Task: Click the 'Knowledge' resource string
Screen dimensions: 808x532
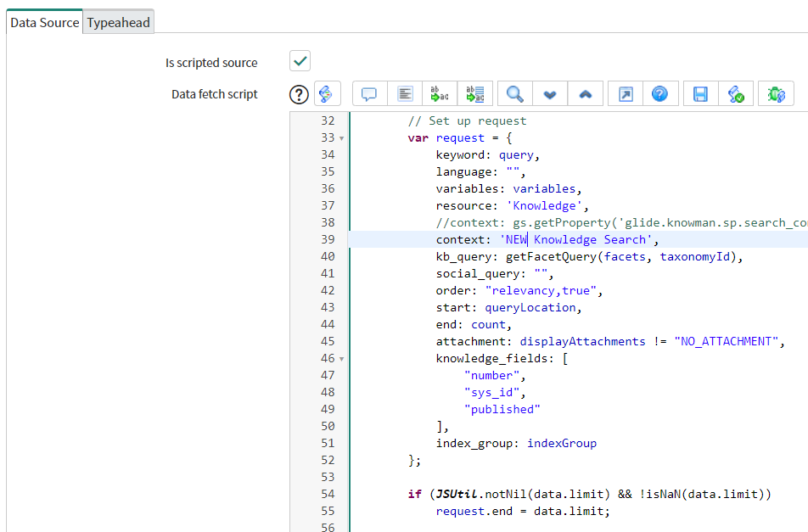Action: 544,205
